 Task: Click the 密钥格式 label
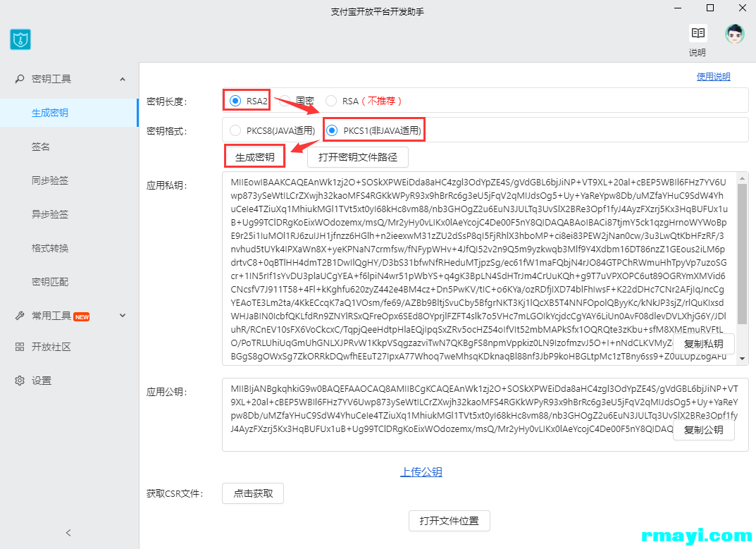[167, 131]
